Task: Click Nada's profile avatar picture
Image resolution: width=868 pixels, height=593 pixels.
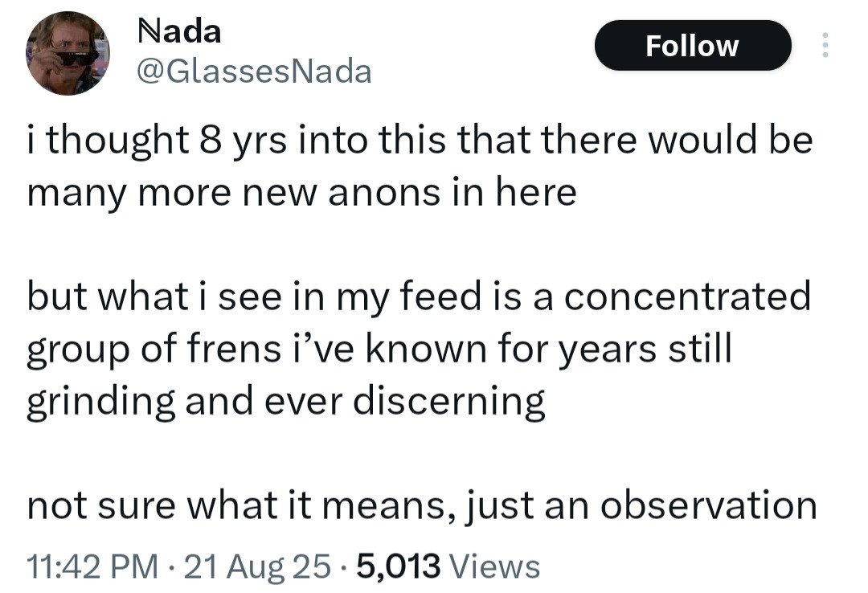Action: pos(68,53)
